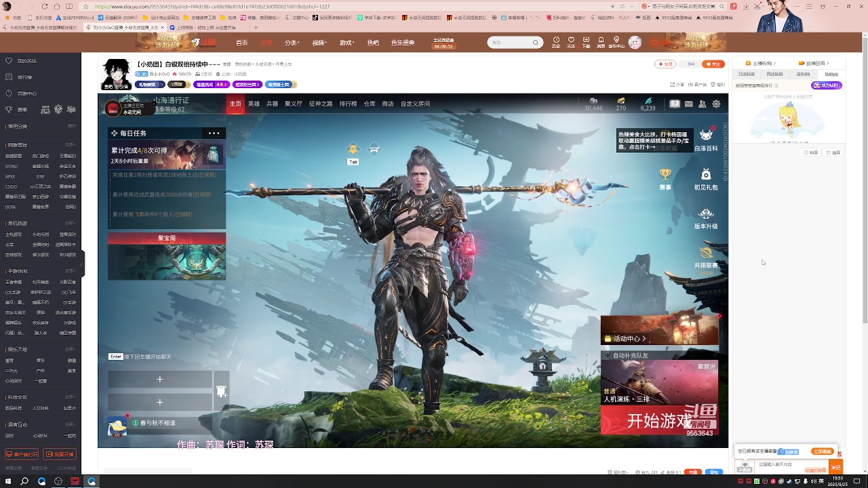Screen dimensions: 868x488
Task: Click 鱼乐盛典 link in Douyu nav
Action: 403,43
